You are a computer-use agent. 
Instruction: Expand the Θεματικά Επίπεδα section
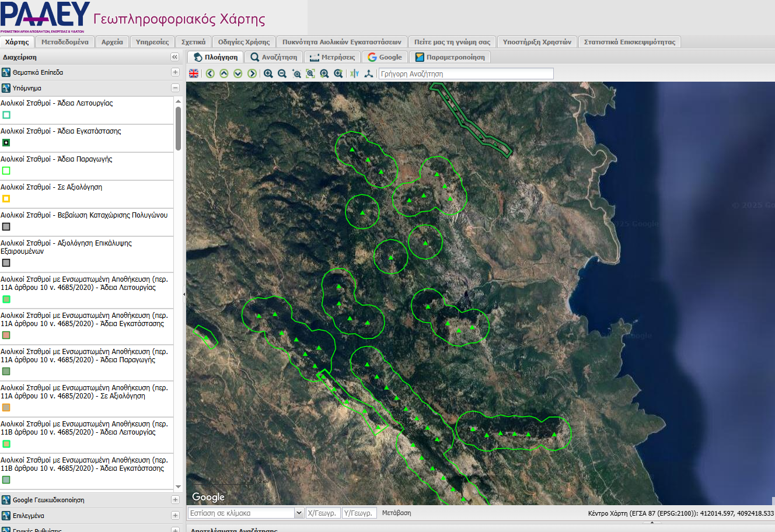(175, 72)
